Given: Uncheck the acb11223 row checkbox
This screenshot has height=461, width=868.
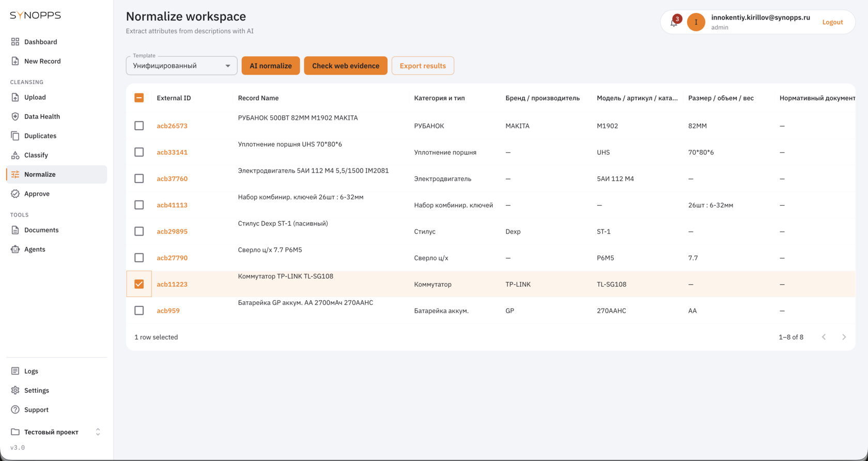Looking at the screenshot, I should point(139,284).
